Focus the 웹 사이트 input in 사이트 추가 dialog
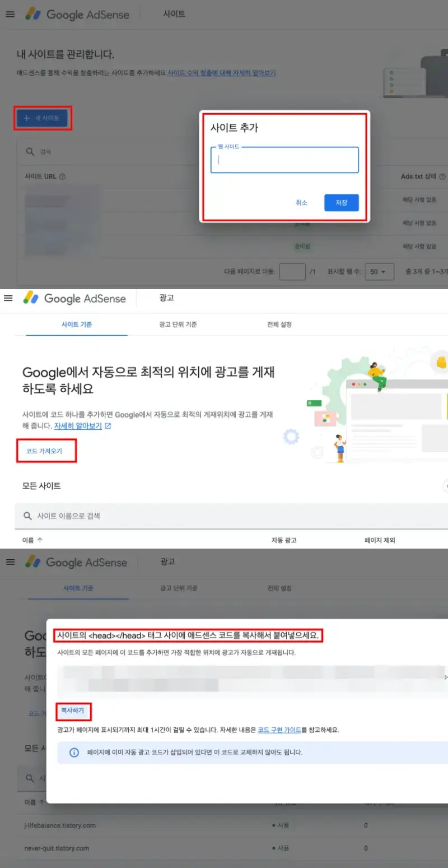 pyautogui.click(x=284, y=160)
